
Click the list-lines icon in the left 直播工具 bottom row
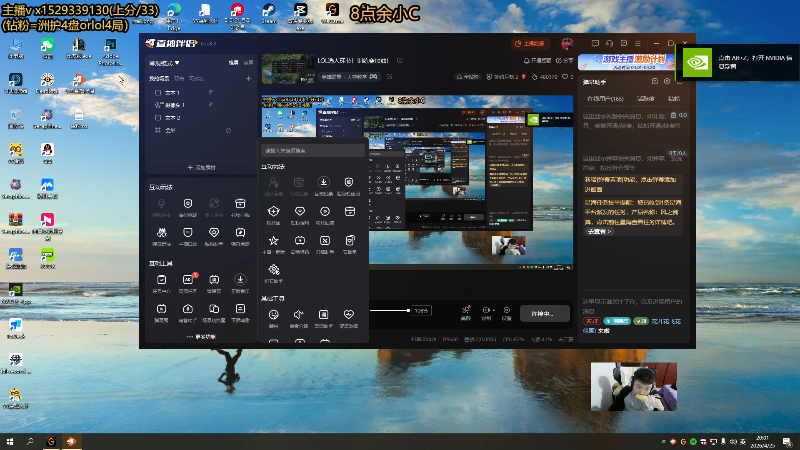[240, 309]
